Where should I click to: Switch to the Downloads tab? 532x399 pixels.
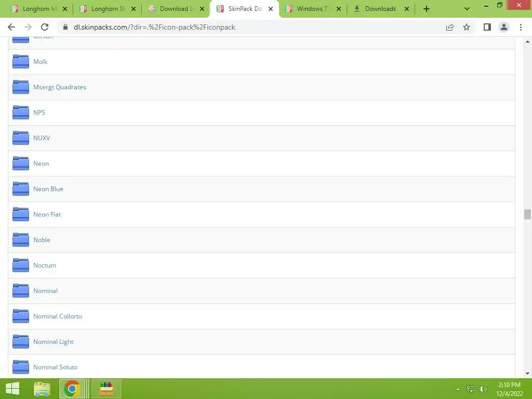coord(380,9)
